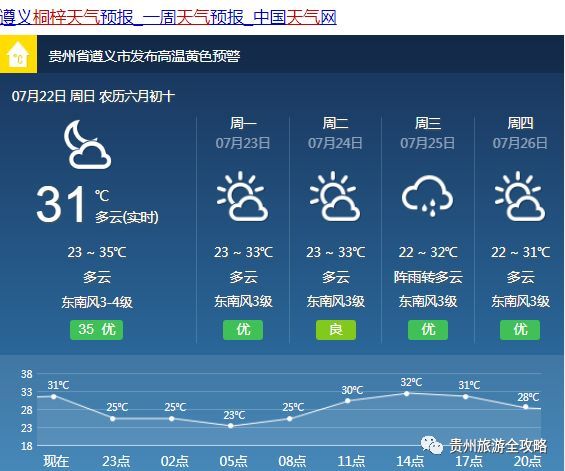Click the 38 y-axis label on the chart

pyautogui.click(x=26, y=374)
